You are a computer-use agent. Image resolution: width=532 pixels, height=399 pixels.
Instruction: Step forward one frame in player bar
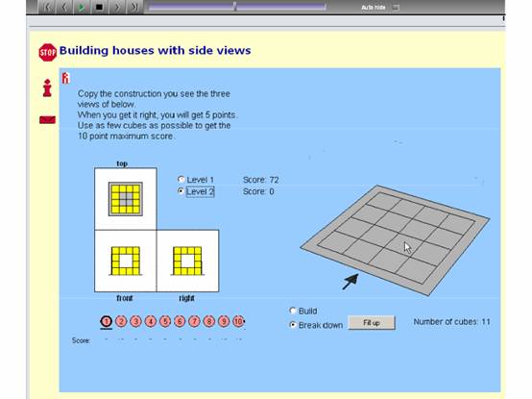pyautogui.click(x=117, y=7)
